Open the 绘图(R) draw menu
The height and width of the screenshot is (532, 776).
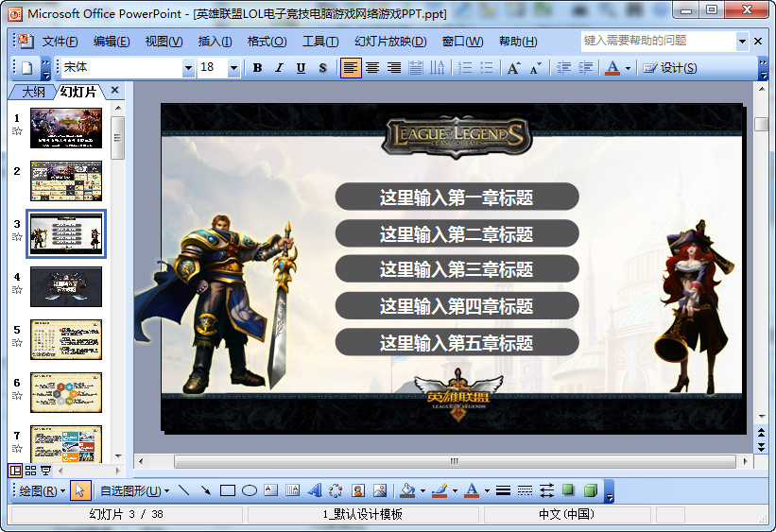pyautogui.click(x=43, y=491)
